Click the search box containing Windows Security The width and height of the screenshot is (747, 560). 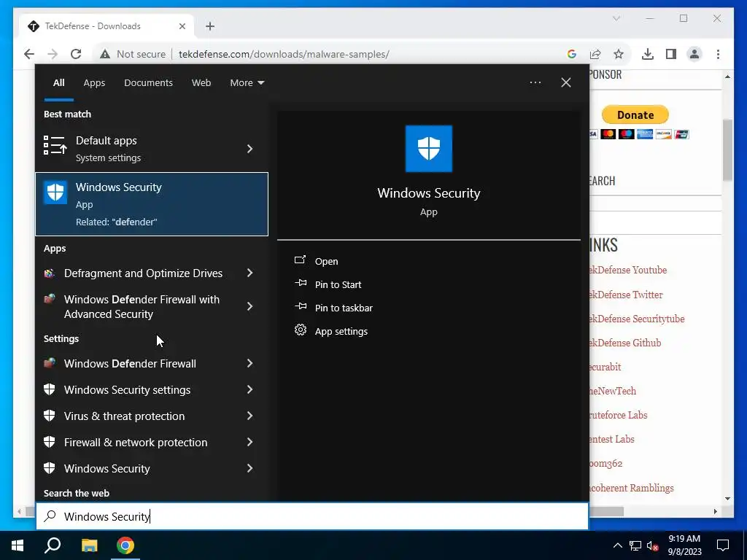tap(312, 516)
